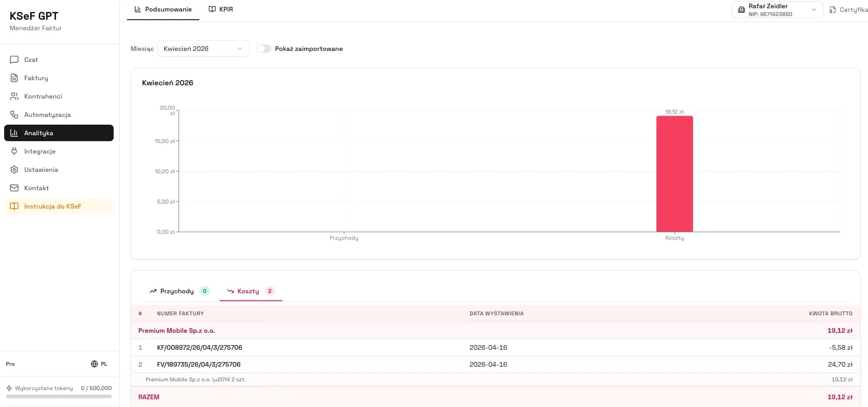
Task: Open the Instrukcja do KSeF link
Action: click(x=53, y=206)
